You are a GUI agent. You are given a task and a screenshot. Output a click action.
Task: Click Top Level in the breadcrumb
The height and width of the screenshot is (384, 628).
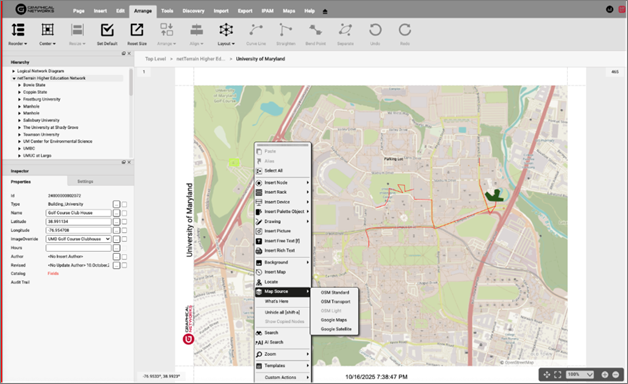pos(155,59)
